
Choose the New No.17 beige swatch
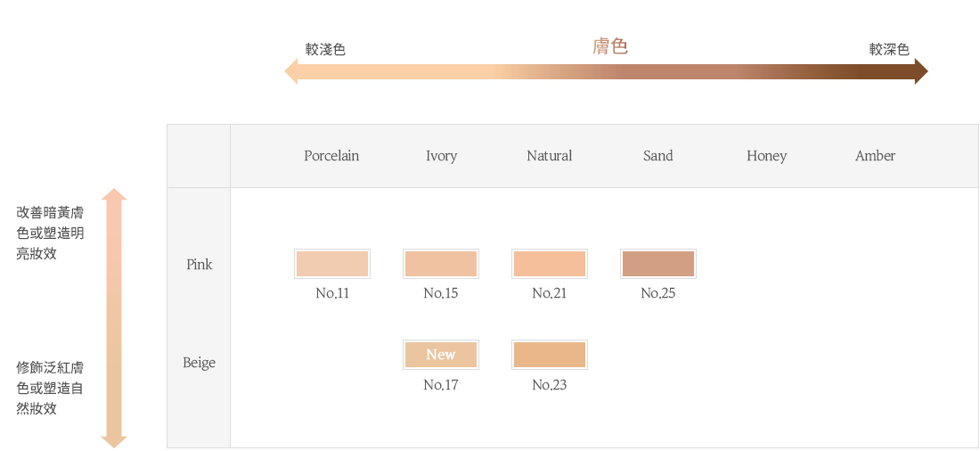pos(441,355)
